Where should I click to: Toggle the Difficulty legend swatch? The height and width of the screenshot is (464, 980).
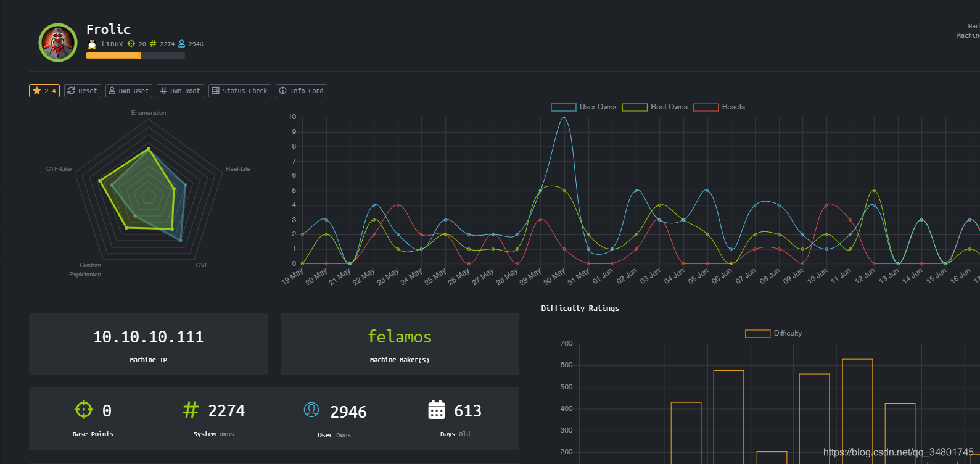click(x=758, y=334)
